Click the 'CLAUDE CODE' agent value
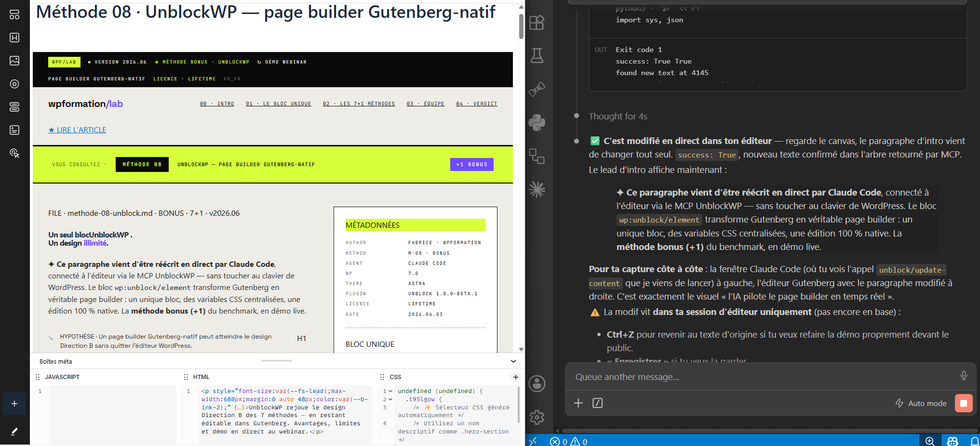 [428, 263]
